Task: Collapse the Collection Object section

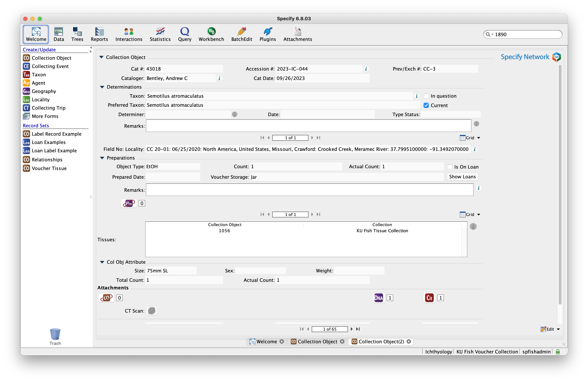Action: pos(101,57)
